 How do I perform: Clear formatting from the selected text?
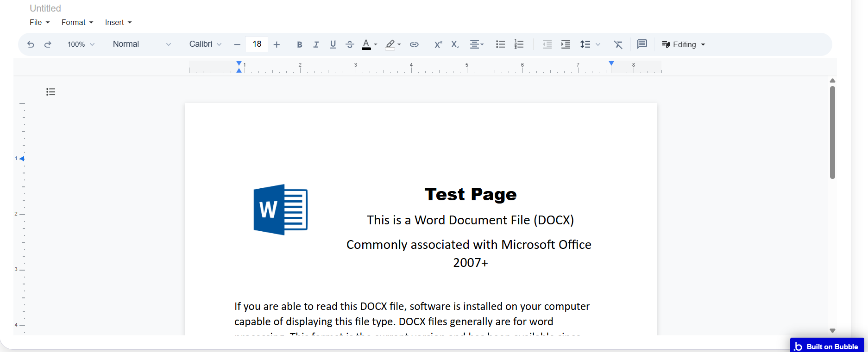[618, 44]
